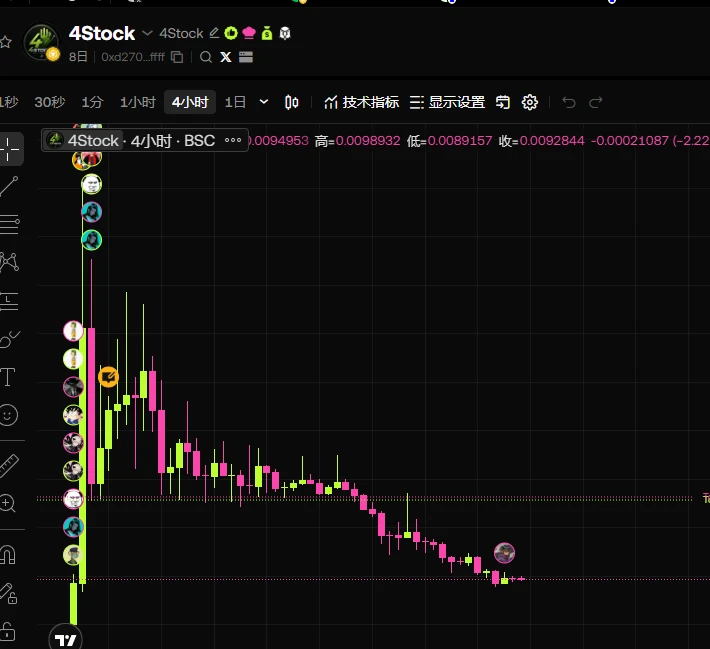Expand the chevron next to 4Stock name
The image size is (710, 649).
point(147,33)
